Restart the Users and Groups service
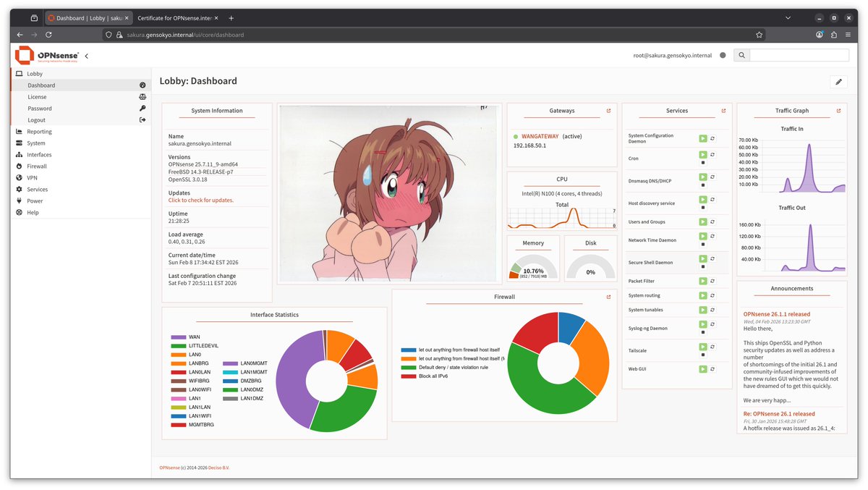This screenshot has height=490, width=868. click(712, 221)
